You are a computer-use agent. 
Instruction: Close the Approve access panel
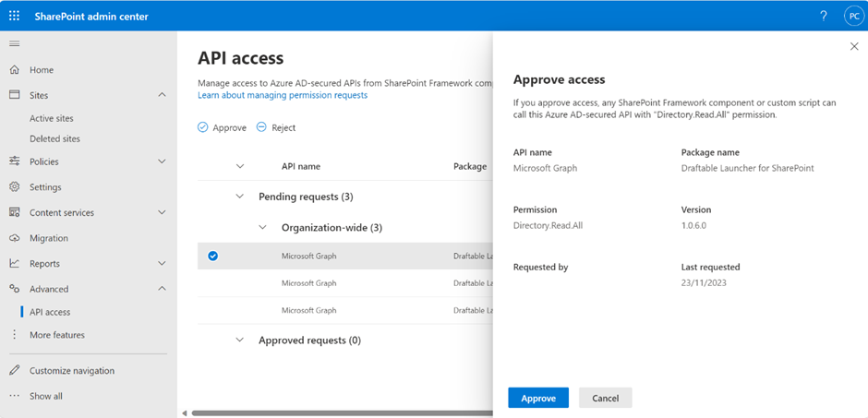pos(854,46)
